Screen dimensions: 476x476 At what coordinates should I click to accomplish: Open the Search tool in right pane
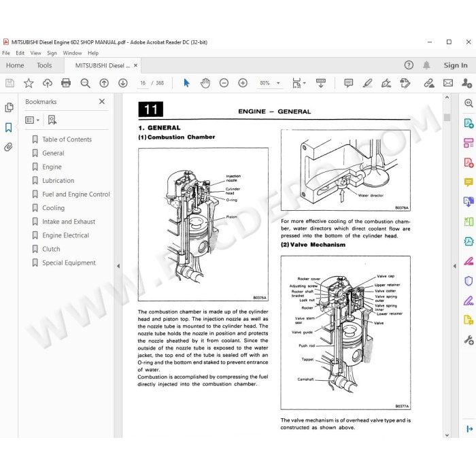coord(469,103)
